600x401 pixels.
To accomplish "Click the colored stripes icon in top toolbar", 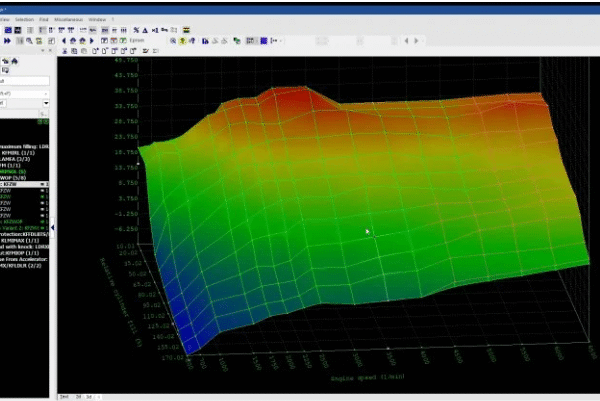I will [186, 30].
